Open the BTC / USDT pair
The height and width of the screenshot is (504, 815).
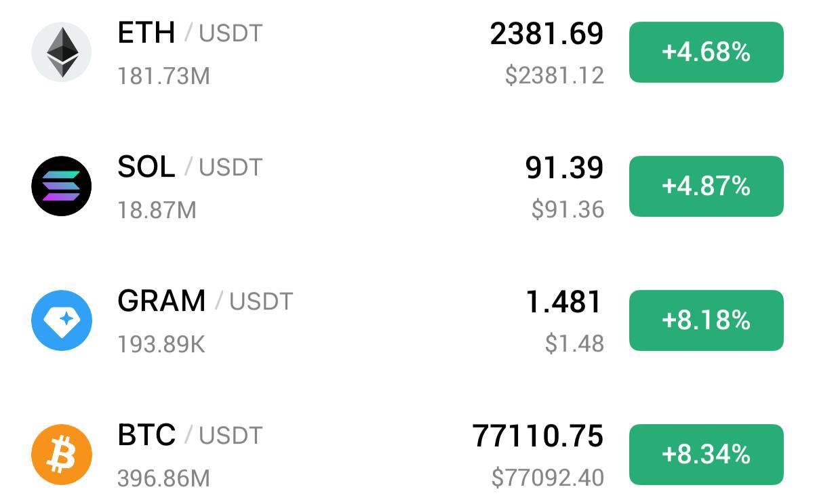[190, 435]
